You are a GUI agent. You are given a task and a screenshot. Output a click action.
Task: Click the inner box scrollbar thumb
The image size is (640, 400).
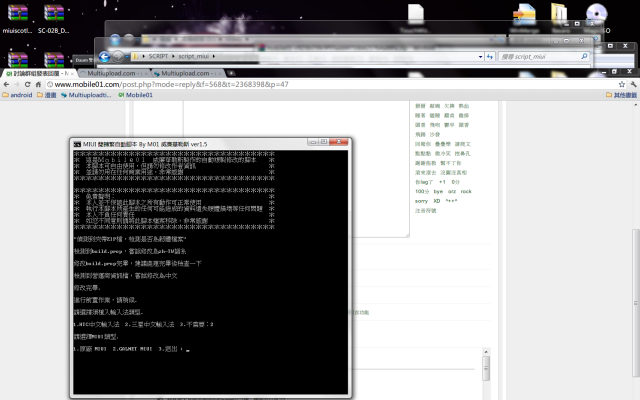coord(486,368)
